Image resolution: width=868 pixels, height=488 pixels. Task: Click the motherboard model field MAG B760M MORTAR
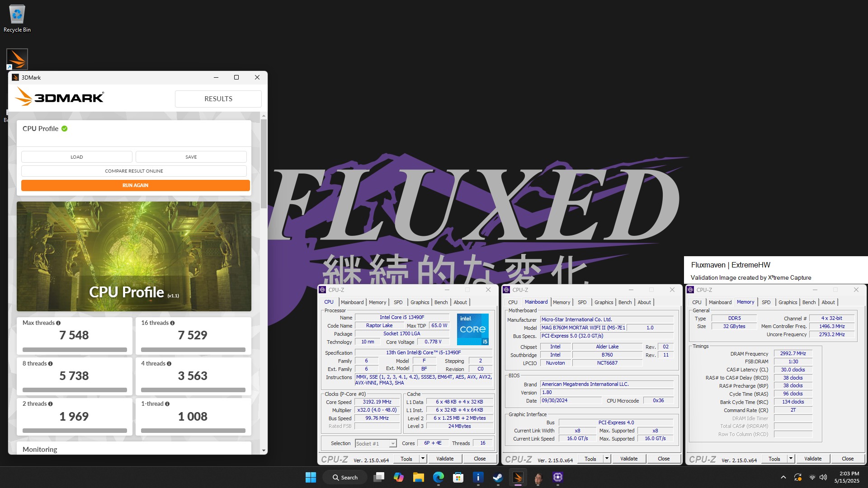(583, 328)
